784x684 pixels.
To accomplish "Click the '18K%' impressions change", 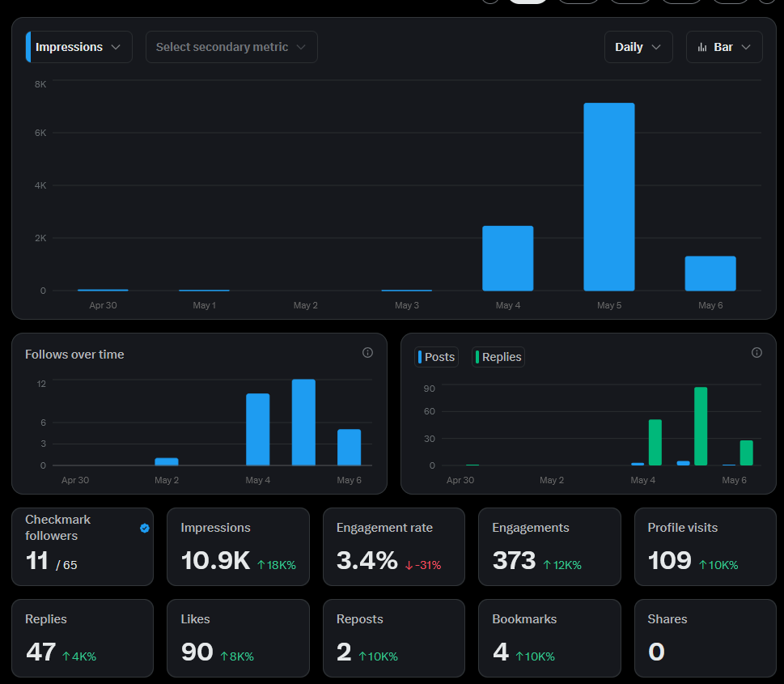I will [277, 566].
